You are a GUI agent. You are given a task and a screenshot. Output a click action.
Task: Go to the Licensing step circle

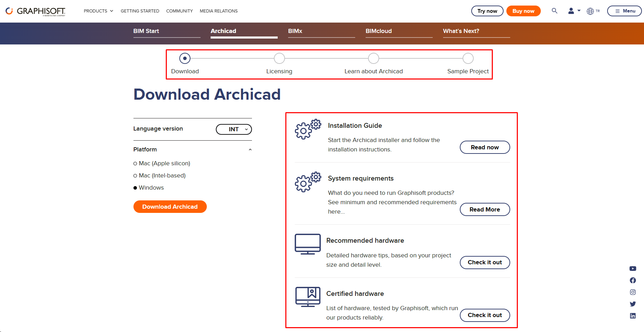(279, 58)
